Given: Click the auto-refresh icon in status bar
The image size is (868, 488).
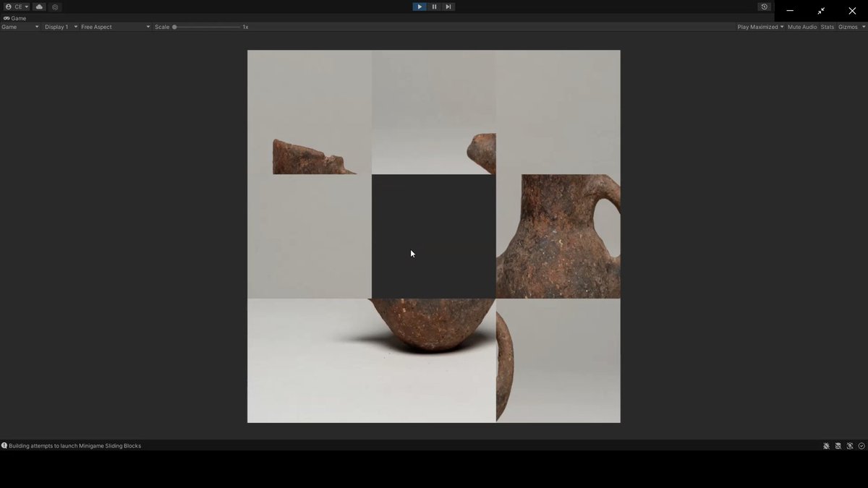Looking at the screenshot, I should tap(850, 446).
